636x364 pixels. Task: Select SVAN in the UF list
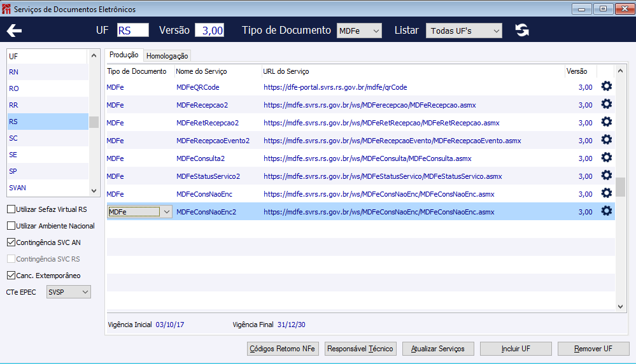click(48, 188)
